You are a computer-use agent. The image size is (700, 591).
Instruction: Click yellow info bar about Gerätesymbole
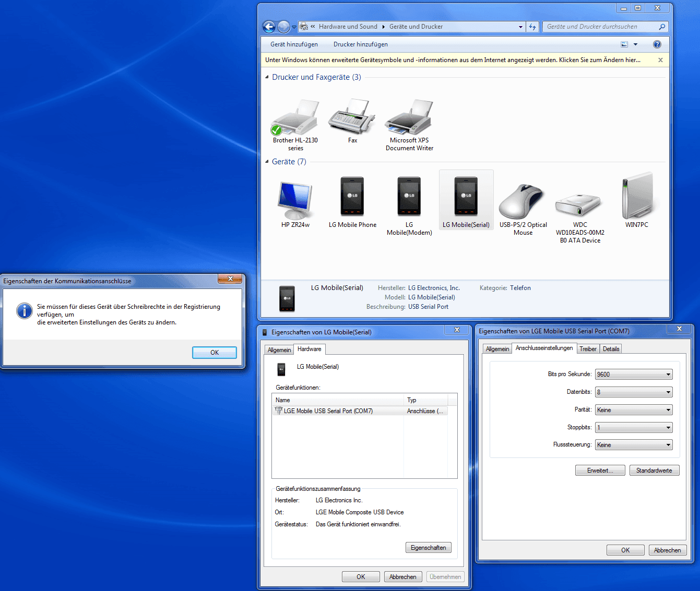click(x=453, y=60)
